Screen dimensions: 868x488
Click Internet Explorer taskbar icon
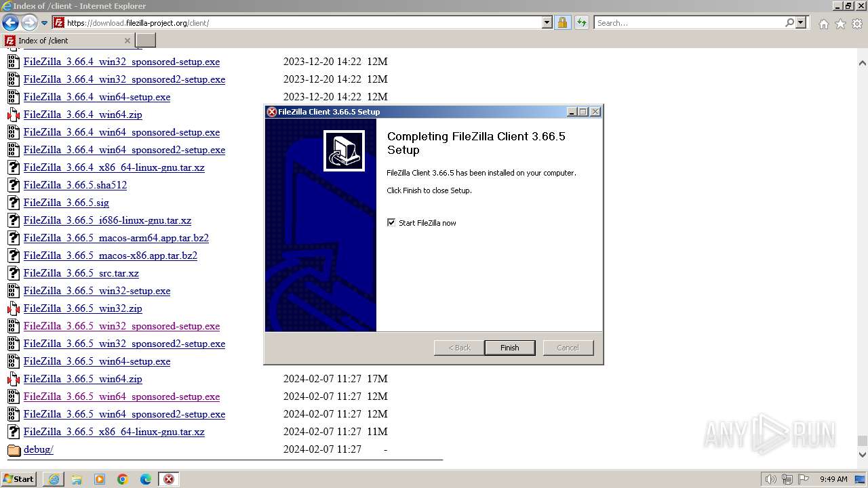(x=54, y=479)
